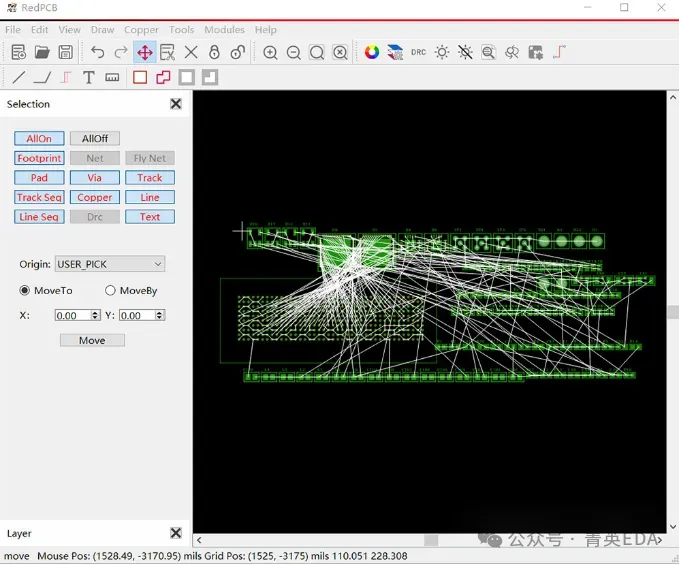This screenshot has height=565, width=679.
Task: Select the red track drawing tool in second toolbar
Action: [x=65, y=77]
